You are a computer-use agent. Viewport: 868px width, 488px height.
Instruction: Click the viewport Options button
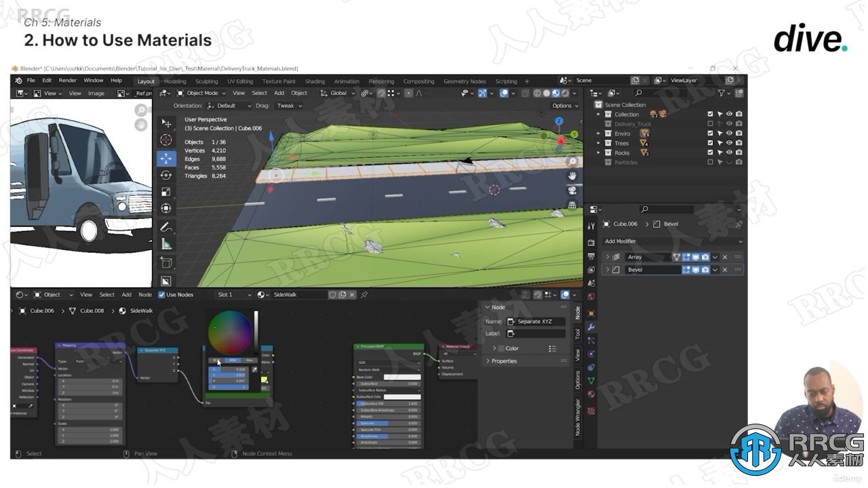[x=564, y=106]
